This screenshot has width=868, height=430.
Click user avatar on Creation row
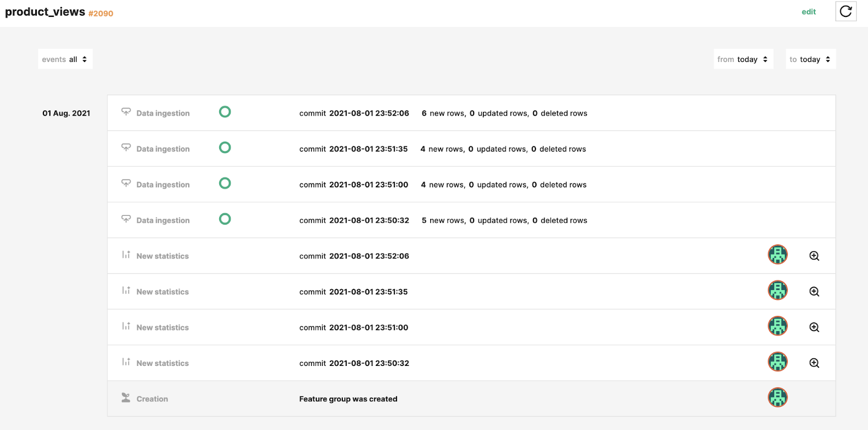(777, 397)
